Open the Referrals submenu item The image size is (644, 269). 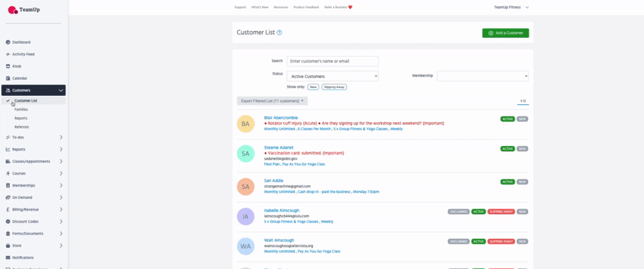22,127
